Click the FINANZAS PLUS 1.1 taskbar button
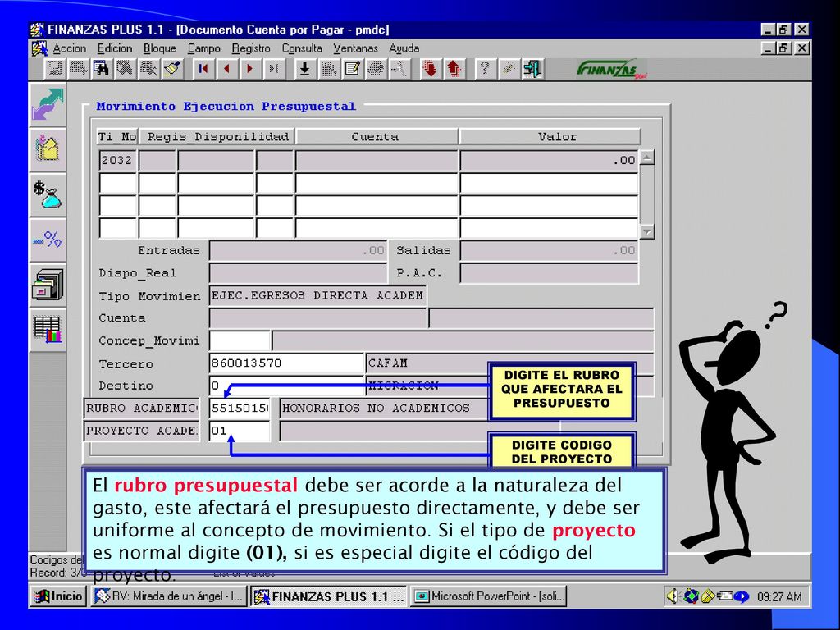This screenshot has height=630, width=840. coord(329,596)
